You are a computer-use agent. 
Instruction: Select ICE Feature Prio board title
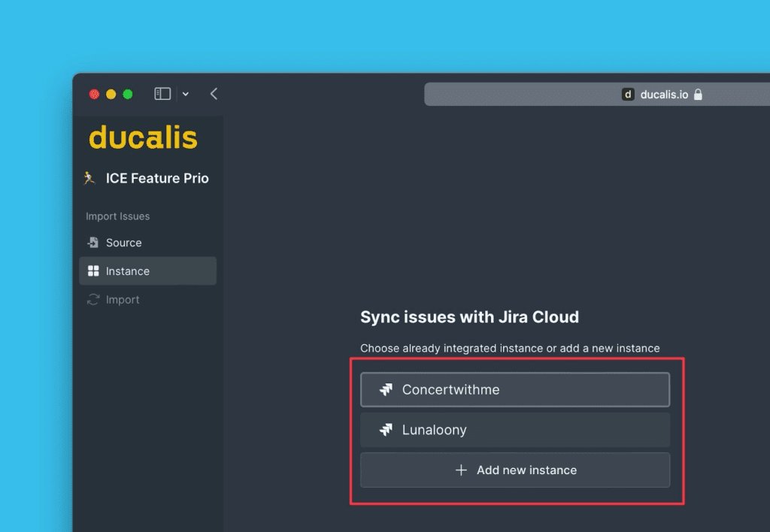(x=157, y=178)
